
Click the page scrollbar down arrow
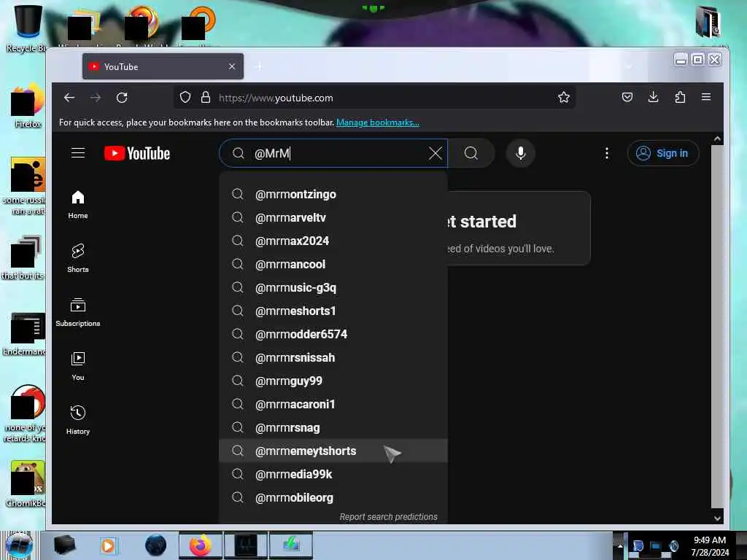[x=718, y=518]
